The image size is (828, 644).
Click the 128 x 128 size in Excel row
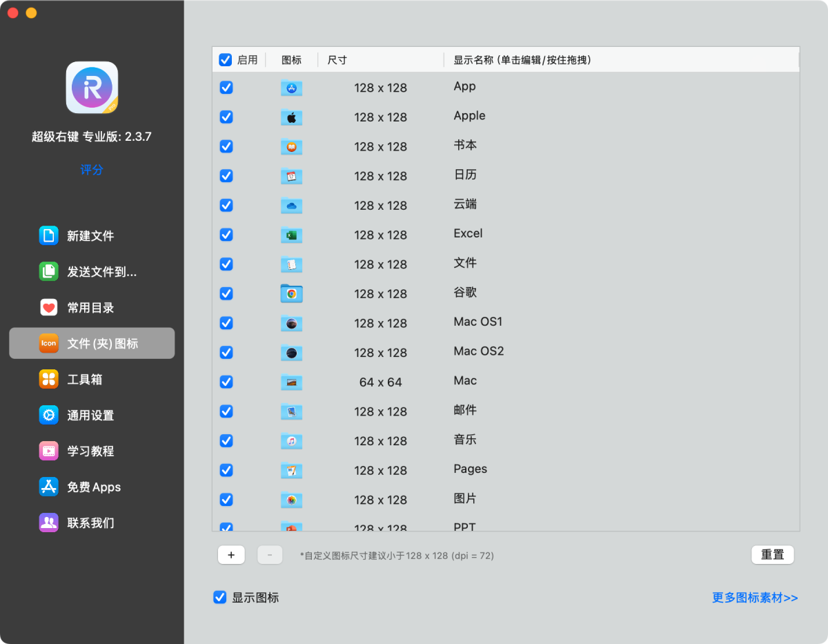(x=381, y=235)
